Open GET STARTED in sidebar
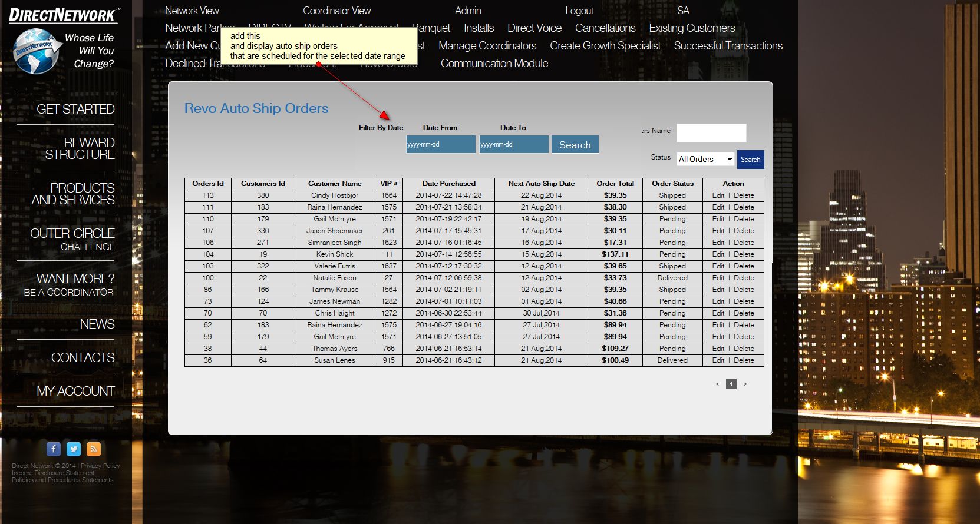This screenshot has width=980, height=524. click(x=75, y=110)
